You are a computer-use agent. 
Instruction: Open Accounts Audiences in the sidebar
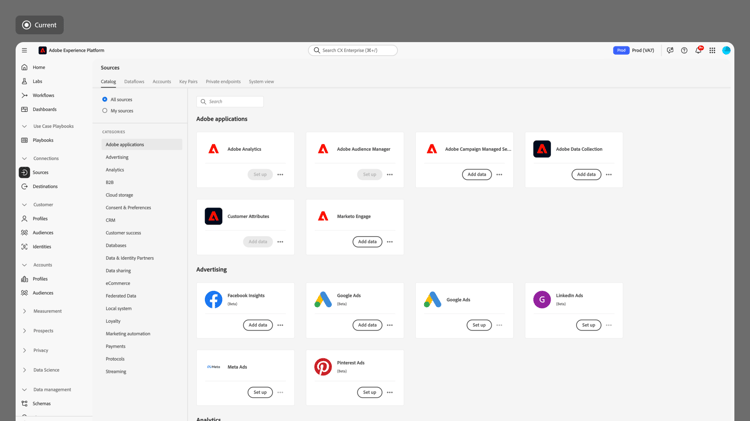43,293
